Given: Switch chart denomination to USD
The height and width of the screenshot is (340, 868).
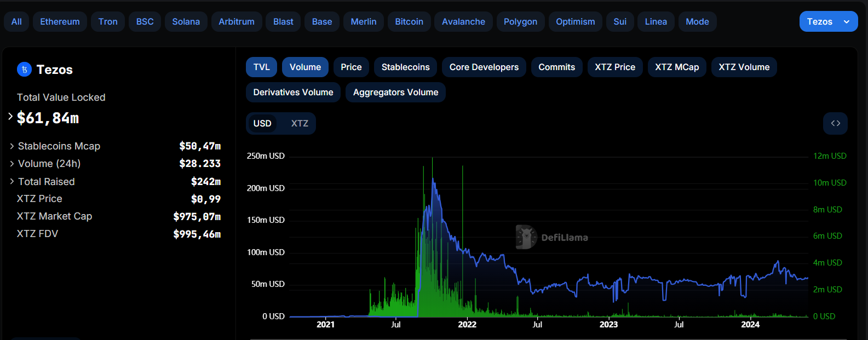Looking at the screenshot, I should point(262,123).
